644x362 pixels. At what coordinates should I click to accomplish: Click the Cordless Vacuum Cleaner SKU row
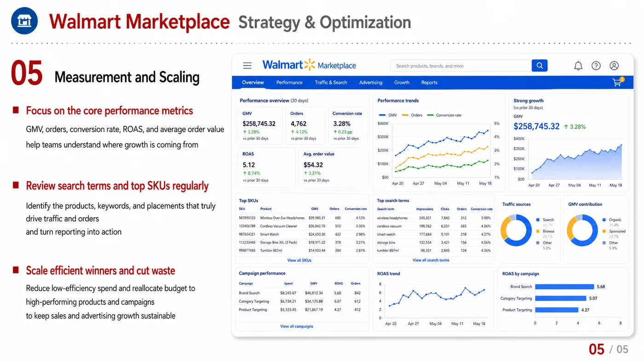(x=302, y=226)
